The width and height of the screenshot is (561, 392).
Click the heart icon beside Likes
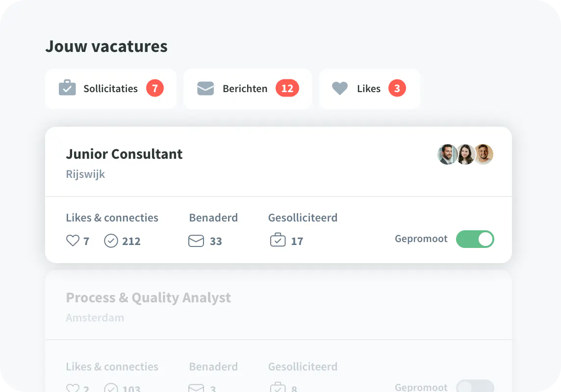point(340,89)
